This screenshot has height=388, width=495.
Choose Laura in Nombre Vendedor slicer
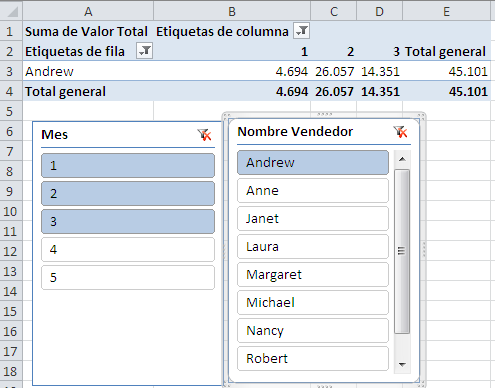point(313,246)
